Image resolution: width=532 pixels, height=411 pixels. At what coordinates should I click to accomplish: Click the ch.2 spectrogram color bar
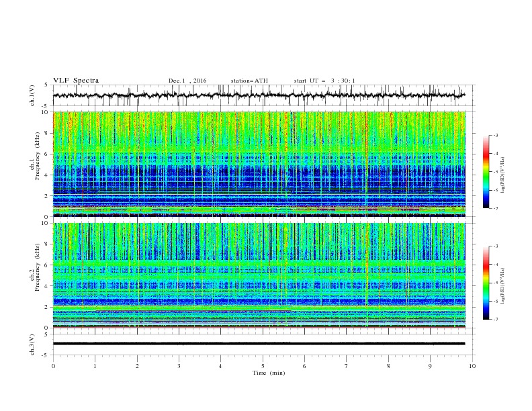[x=486, y=283]
